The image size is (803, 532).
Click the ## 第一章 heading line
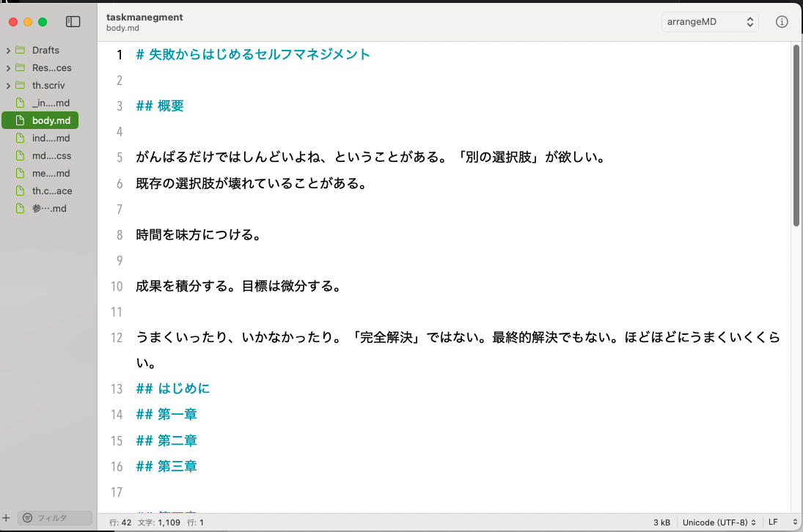pyautogui.click(x=166, y=414)
